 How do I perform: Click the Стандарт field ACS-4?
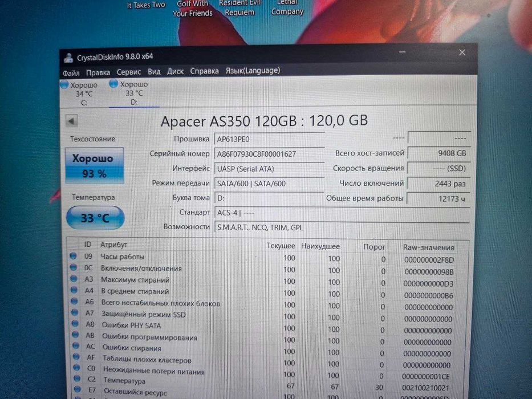tap(342, 213)
